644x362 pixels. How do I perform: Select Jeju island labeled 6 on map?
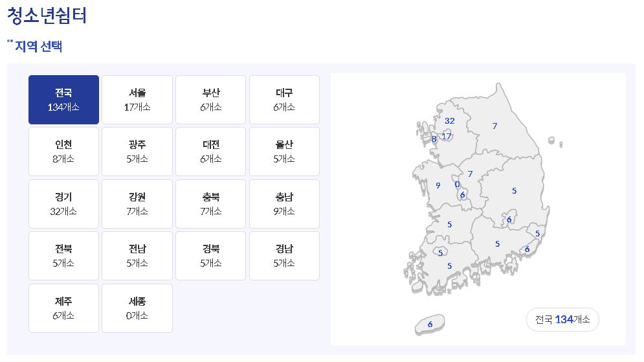(430, 324)
